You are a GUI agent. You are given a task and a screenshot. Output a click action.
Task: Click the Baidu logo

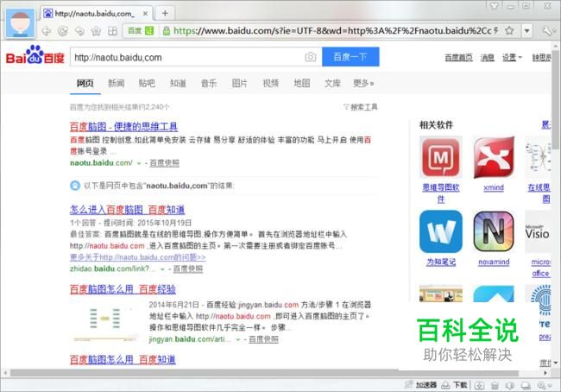35,55
